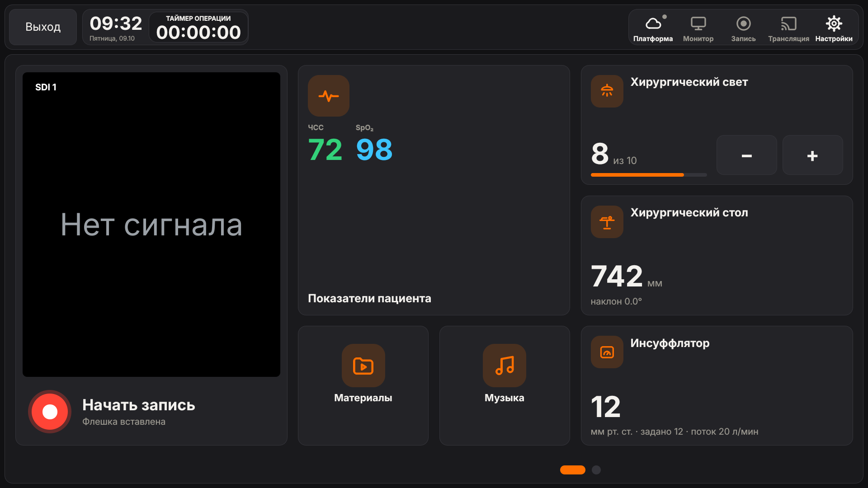Click the heart rate value 72
This screenshot has width=868, height=488.
[x=325, y=150]
